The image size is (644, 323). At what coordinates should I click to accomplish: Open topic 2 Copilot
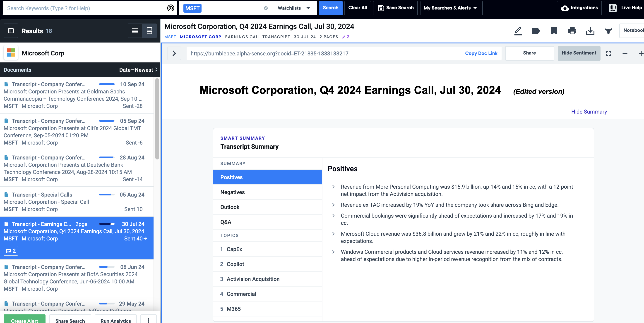pos(267,264)
